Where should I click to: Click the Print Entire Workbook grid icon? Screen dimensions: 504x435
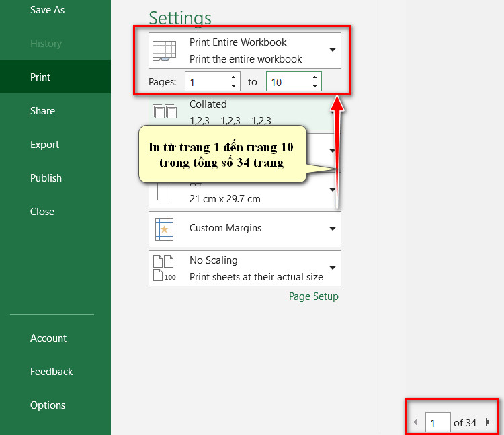(x=164, y=50)
